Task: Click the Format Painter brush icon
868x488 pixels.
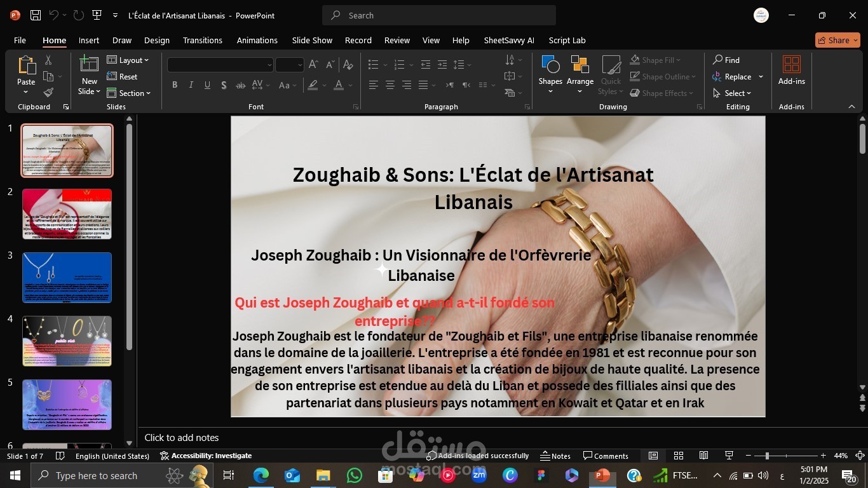Action: (48, 93)
